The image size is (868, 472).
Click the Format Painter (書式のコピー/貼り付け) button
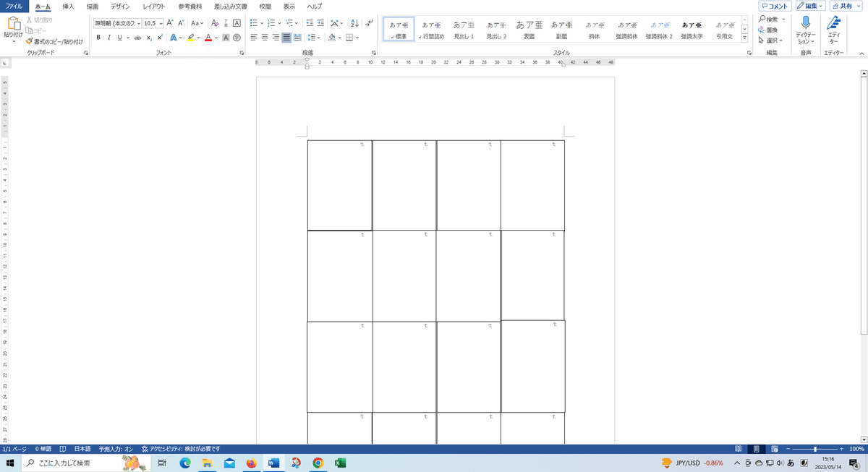(56, 41)
